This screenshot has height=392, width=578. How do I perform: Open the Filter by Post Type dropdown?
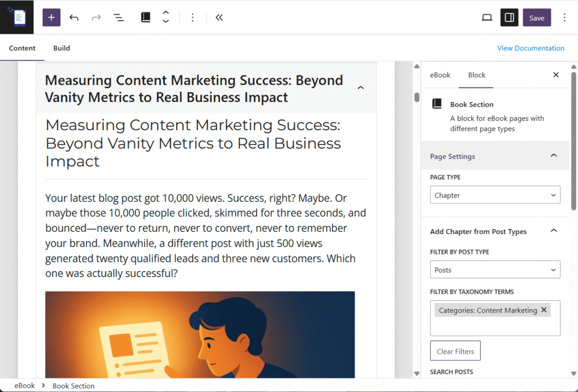coord(495,270)
